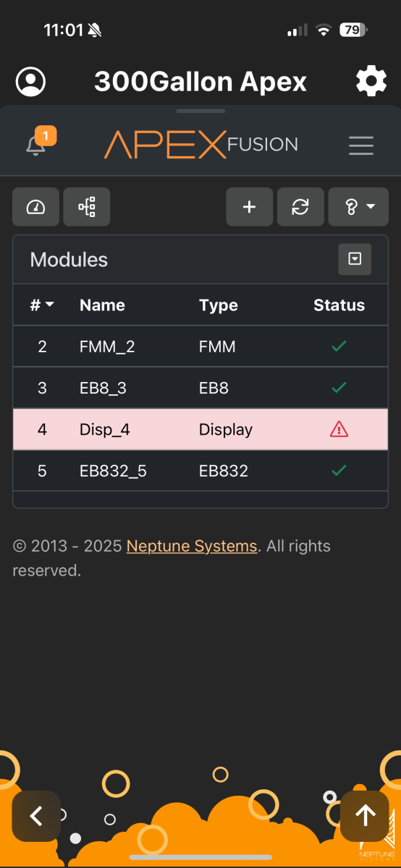Tap the notification bell with badge
The image size is (401, 868).
click(38, 142)
